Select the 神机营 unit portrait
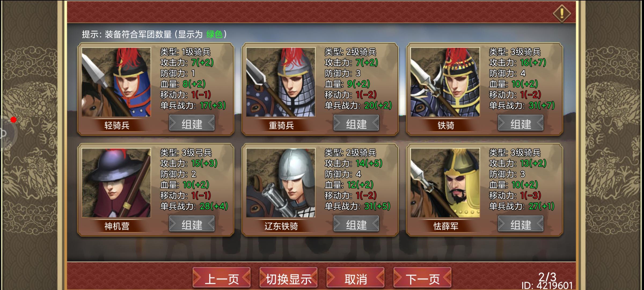644x290 pixels. tap(116, 183)
